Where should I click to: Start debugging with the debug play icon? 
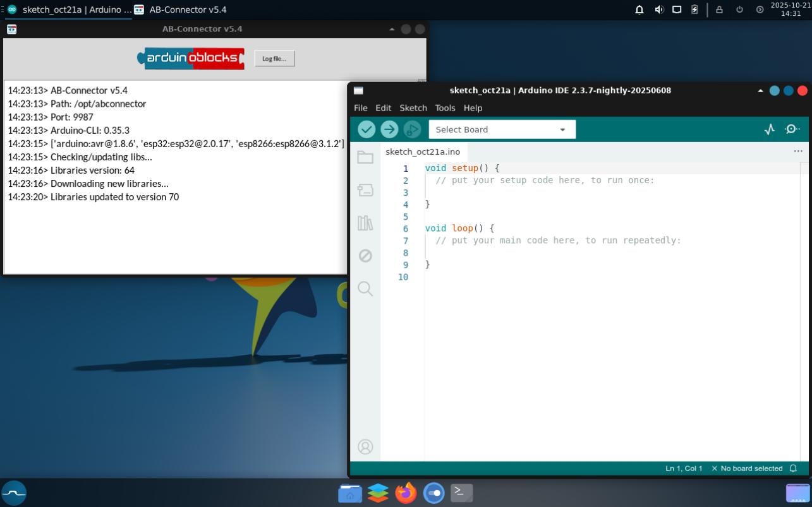point(412,129)
